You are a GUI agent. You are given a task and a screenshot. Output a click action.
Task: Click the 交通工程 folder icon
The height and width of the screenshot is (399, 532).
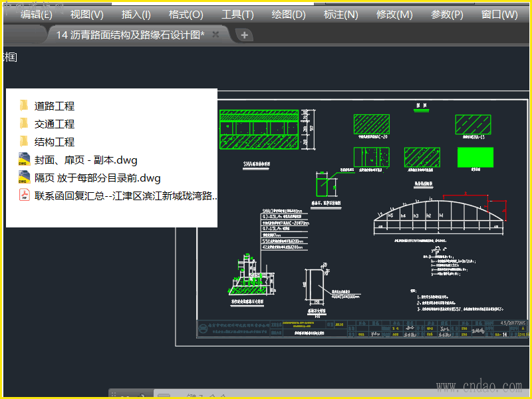click(x=24, y=124)
